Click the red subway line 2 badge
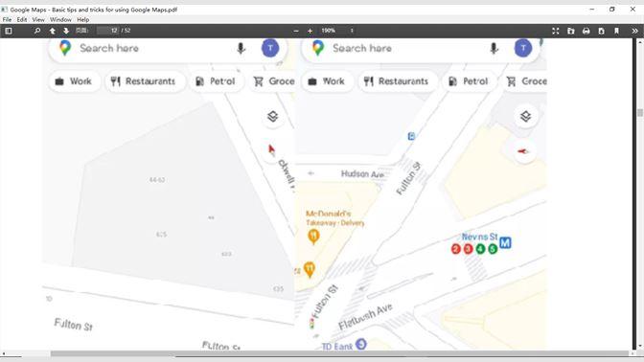 (x=455, y=249)
